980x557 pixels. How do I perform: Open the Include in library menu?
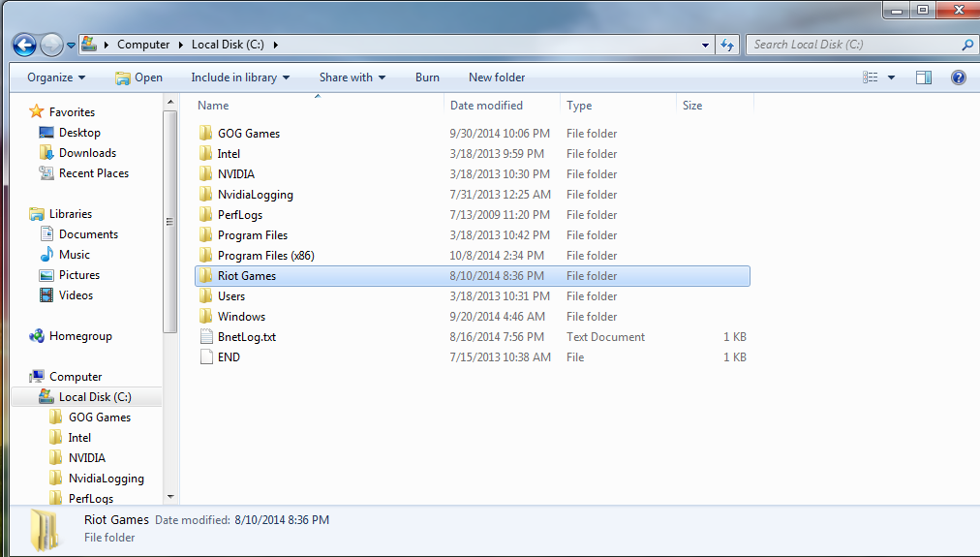coord(240,77)
